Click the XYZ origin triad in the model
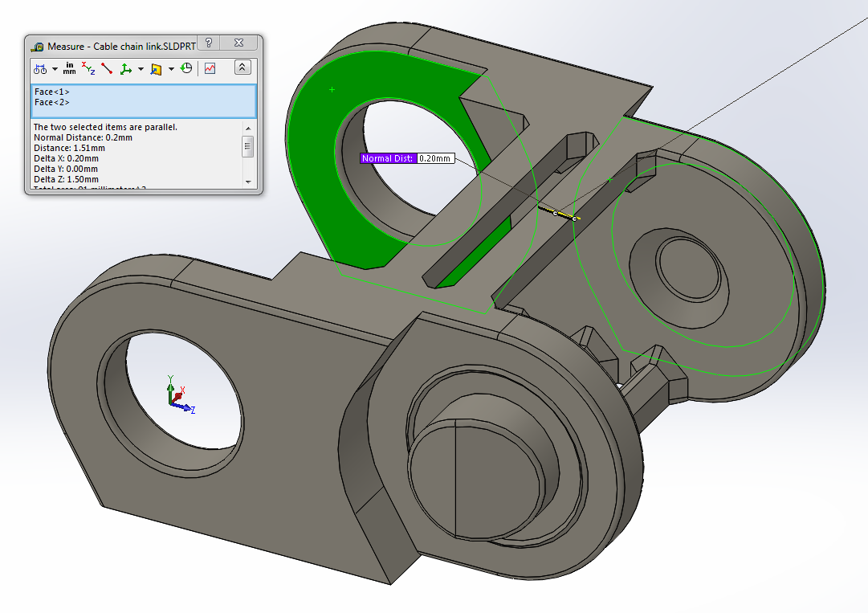This screenshot has height=613, width=868. coord(181,394)
